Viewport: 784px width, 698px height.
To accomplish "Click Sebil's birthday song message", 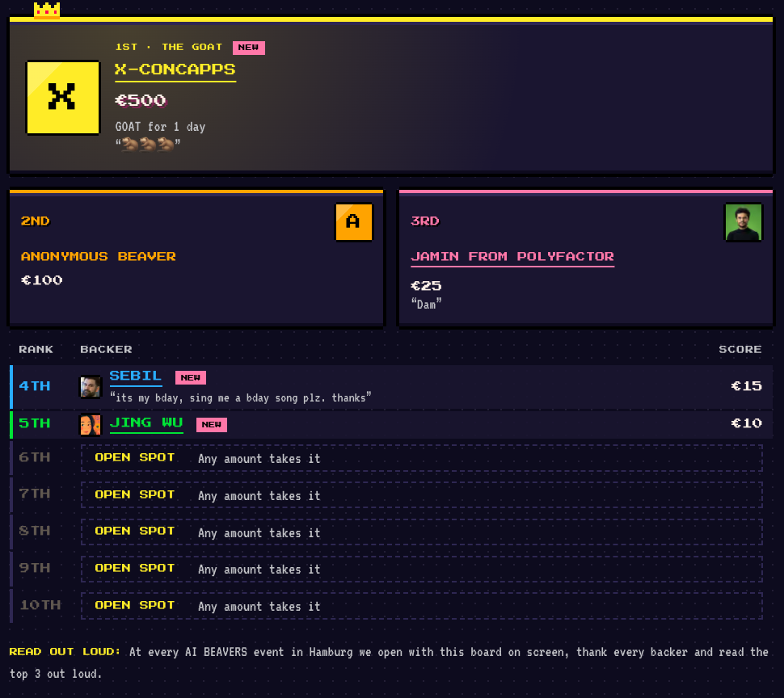I will 241,397.
